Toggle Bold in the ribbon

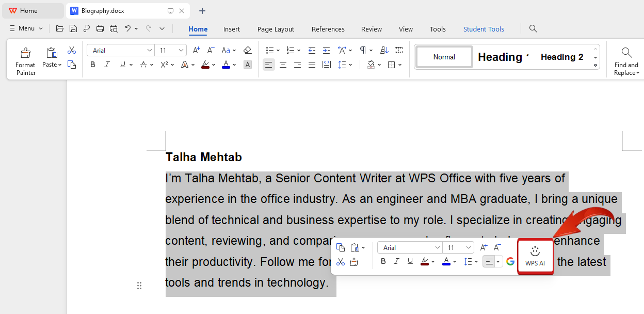[93, 65]
